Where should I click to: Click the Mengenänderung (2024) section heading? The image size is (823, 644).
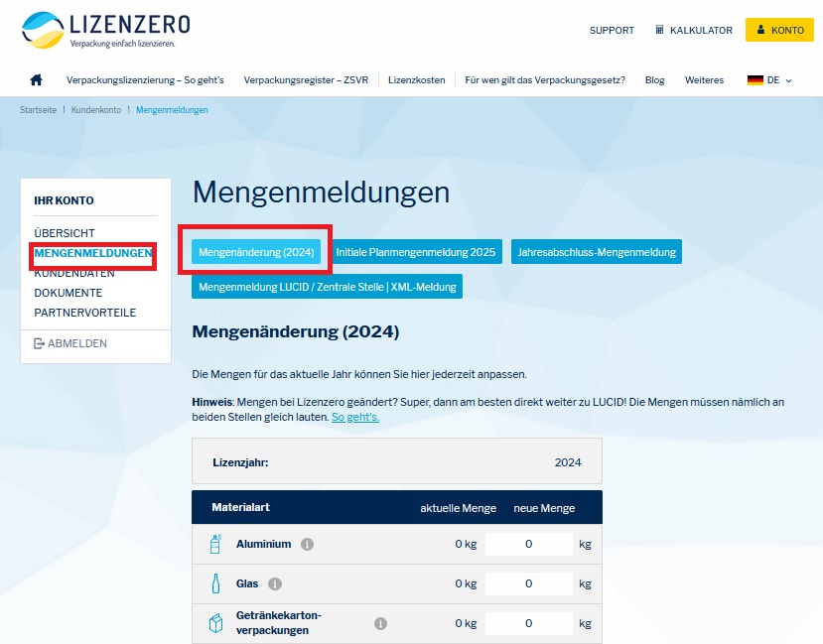coord(296,332)
